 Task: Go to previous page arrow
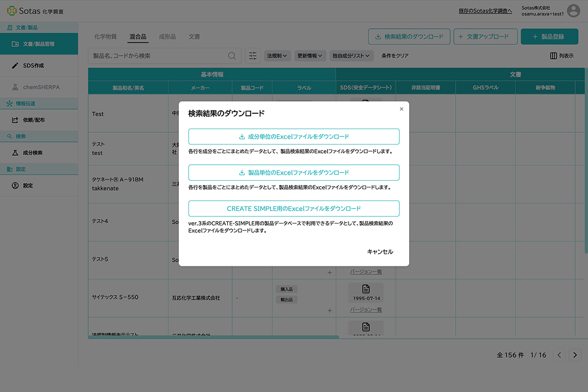click(559, 355)
